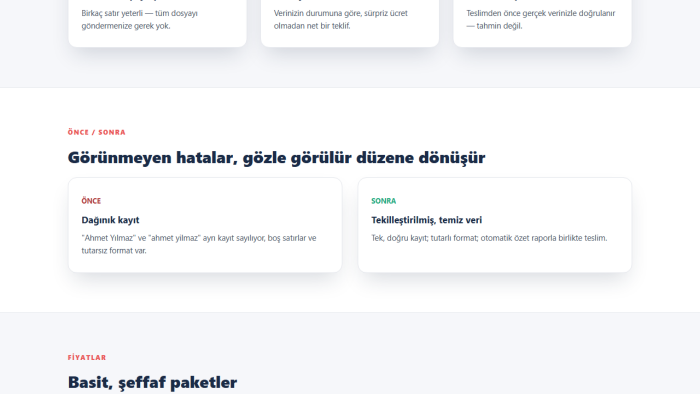700x394 pixels.
Task: Click the Tekilleştirilmiş, temiz veri title
Action: [x=426, y=220]
